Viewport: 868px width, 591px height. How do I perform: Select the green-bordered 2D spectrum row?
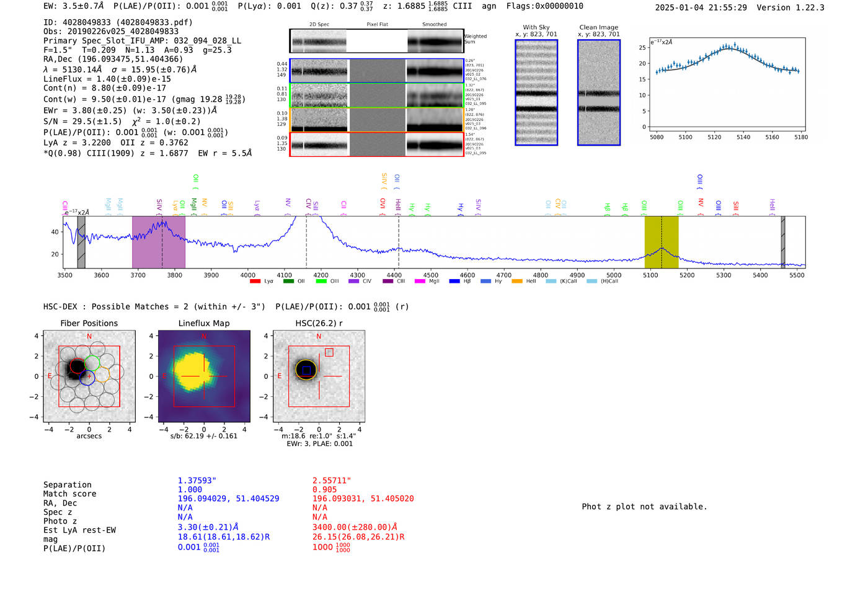(x=377, y=96)
